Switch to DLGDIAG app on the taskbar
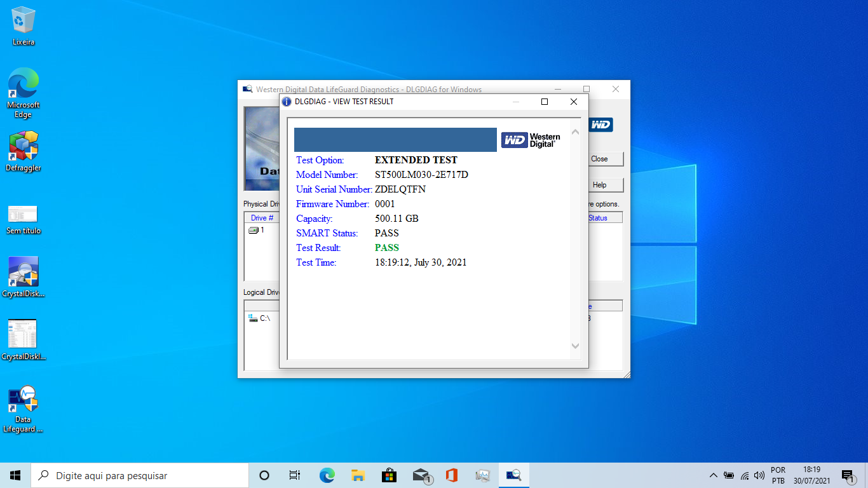 point(514,475)
